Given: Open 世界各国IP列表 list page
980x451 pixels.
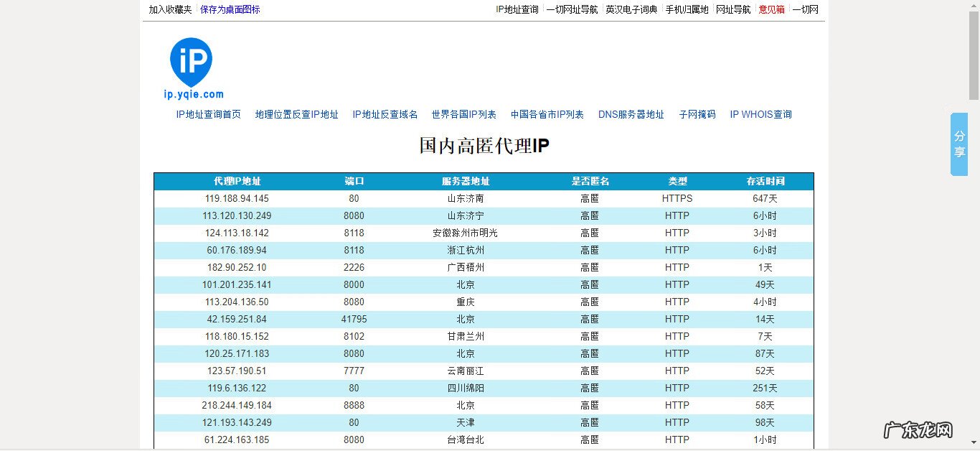Looking at the screenshot, I should (x=465, y=114).
